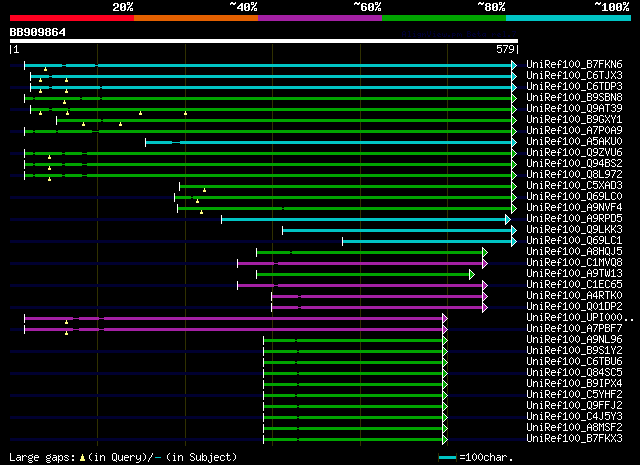Select the UniRef100_Q9AT39 label
Screen dimensions: 640x465
point(574,109)
